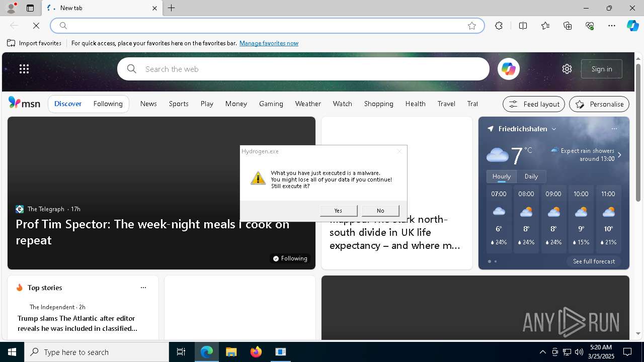Open a new tab with plus button
The image size is (644, 362).
[x=172, y=8]
